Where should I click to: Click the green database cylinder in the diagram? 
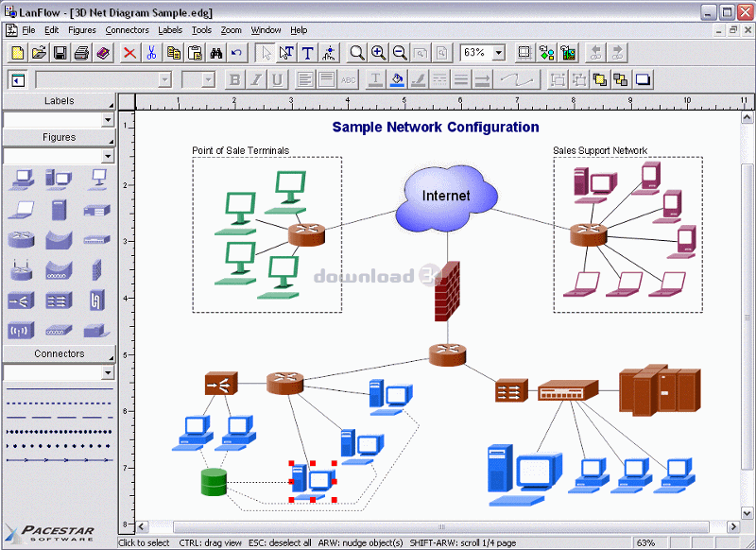click(x=214, y=482)
